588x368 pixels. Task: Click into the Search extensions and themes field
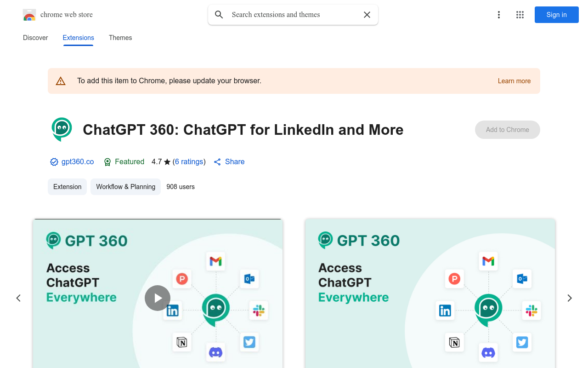[293, 15]
